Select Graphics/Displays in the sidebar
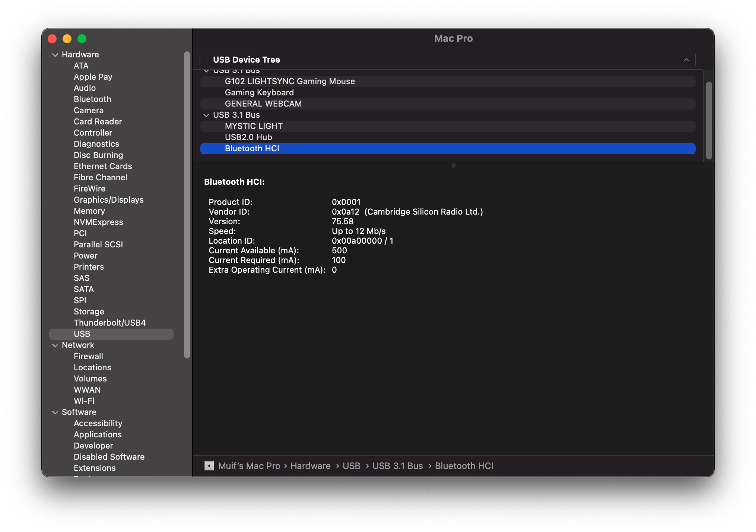Screen dimensions: 756x532 (x=108, y=200)
